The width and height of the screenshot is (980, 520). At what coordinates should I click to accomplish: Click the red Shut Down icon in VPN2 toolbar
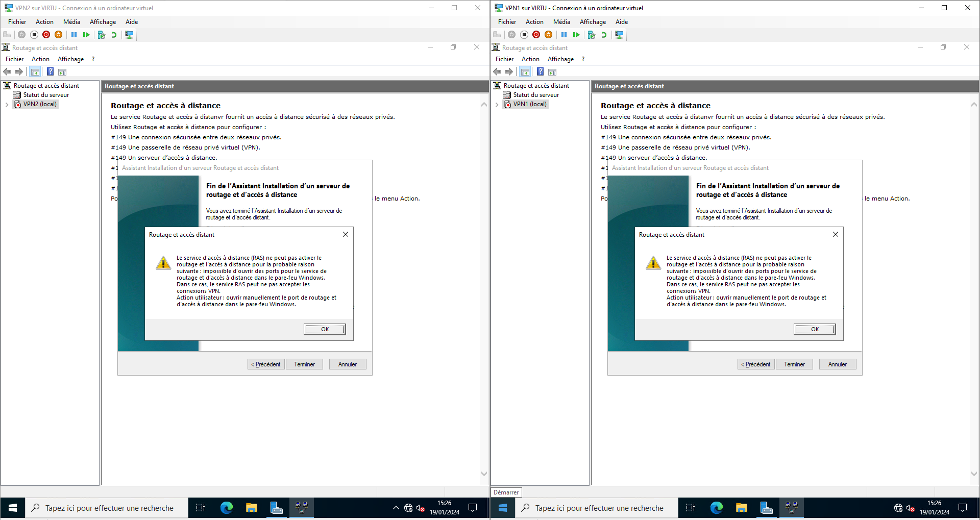click(46, 35)
